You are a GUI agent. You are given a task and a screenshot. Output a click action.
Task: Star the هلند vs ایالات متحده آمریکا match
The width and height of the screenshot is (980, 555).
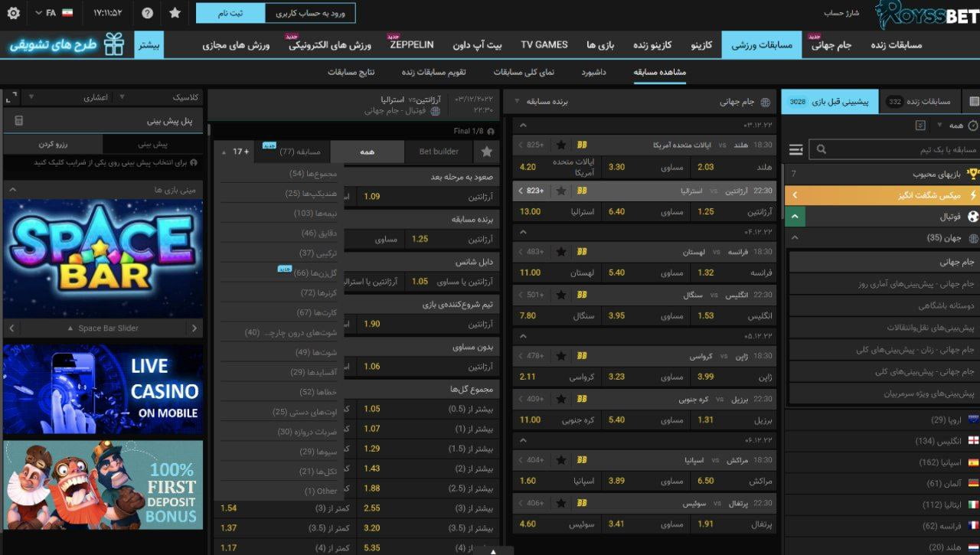tap(562, 144)
